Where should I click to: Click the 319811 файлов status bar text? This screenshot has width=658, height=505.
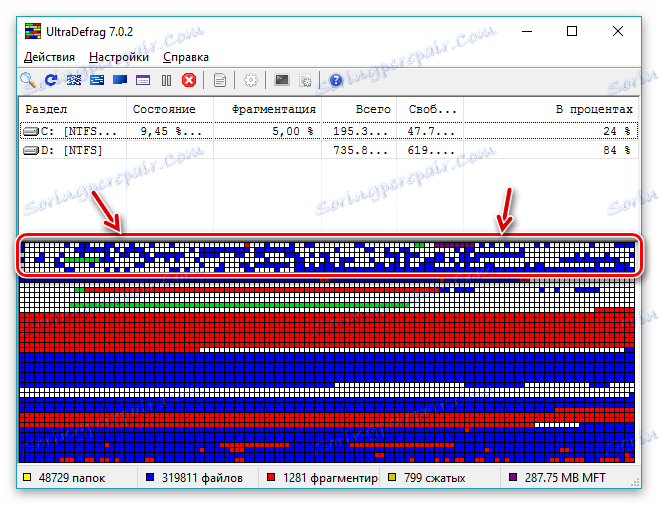[202, 478]
